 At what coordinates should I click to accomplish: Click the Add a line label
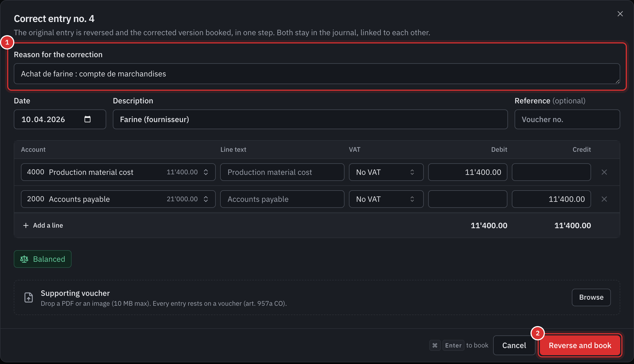point(48,225)
